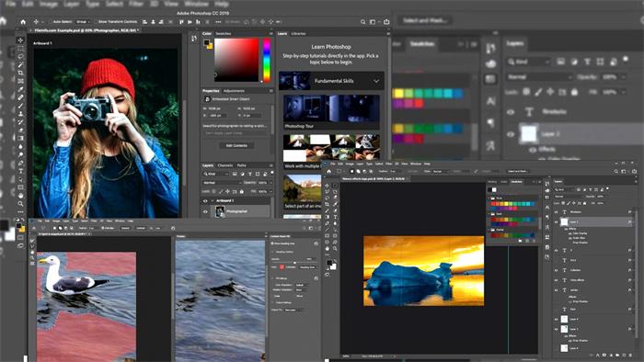Viewport: 644px width, 362px height.
Task: Hide the Photographer layer
Action: pos(205,211)
